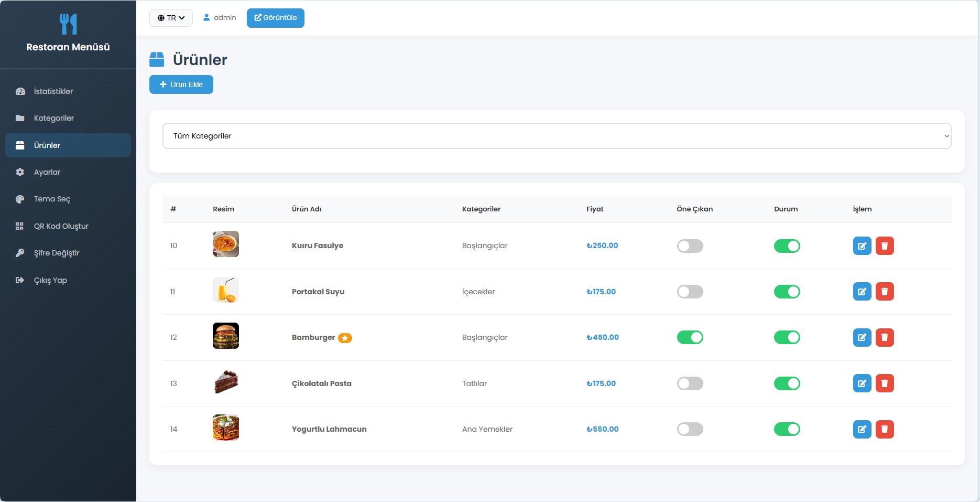Edit the Kuıru Fasulye product

click(x=862, y=245)
